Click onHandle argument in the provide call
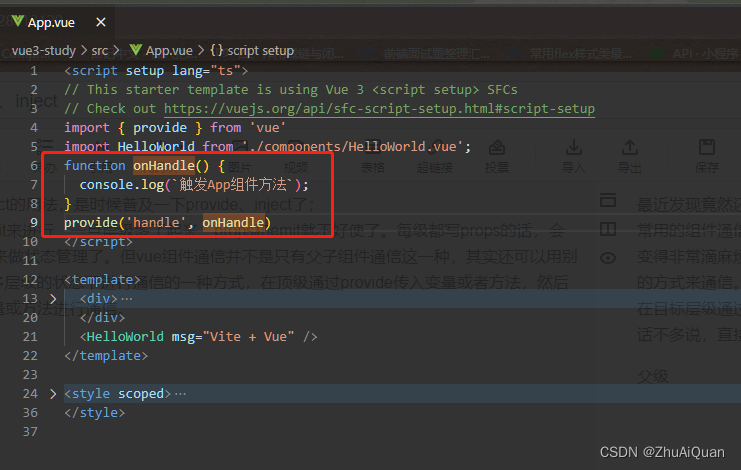This screenshot has width=741, height=470. (x=233, y=222)
